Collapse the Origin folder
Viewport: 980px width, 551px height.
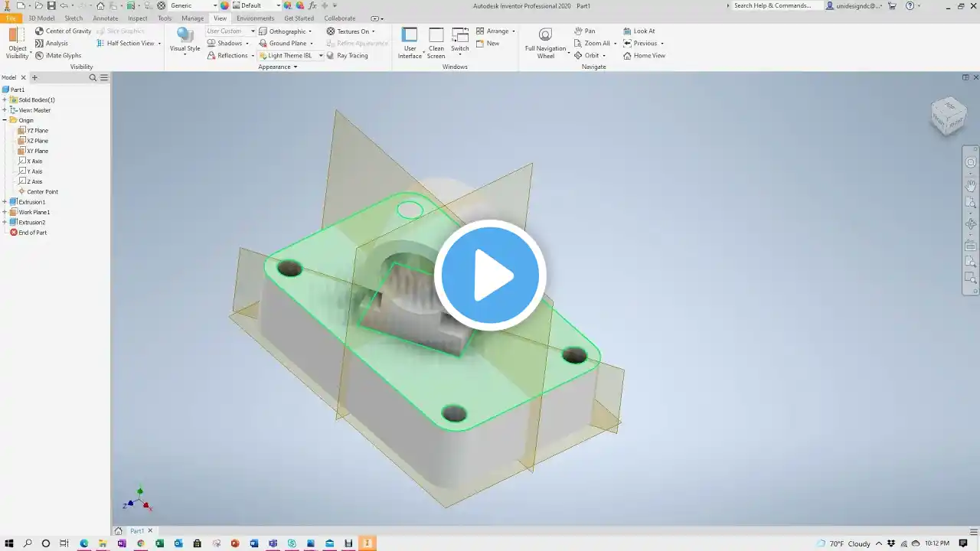click(5, 121)
